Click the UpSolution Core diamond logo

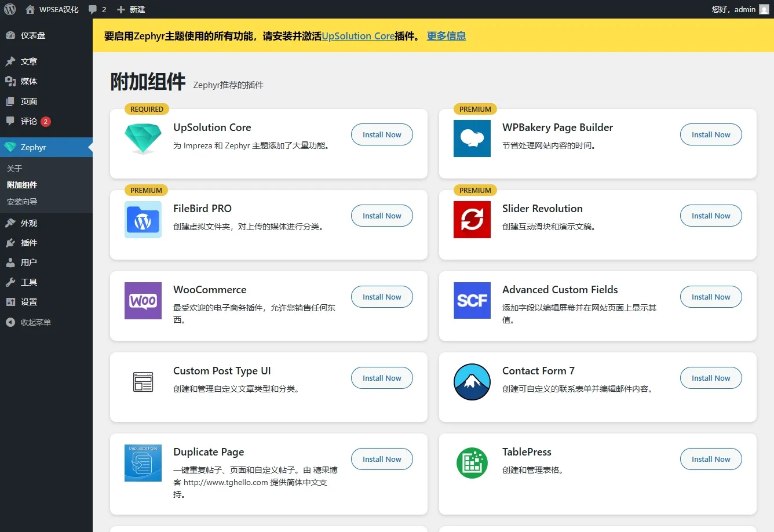(x=143, y=139)
